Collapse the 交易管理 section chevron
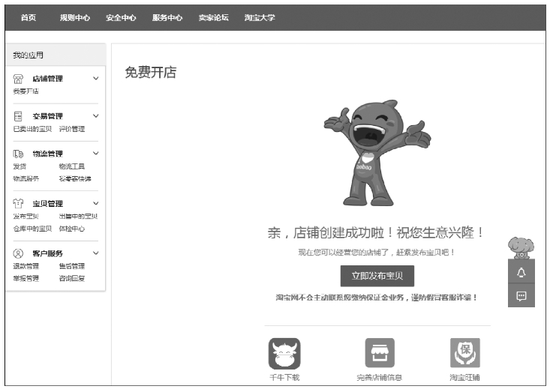This screenshot has width=553, height=392. click(x=95, y=115)
